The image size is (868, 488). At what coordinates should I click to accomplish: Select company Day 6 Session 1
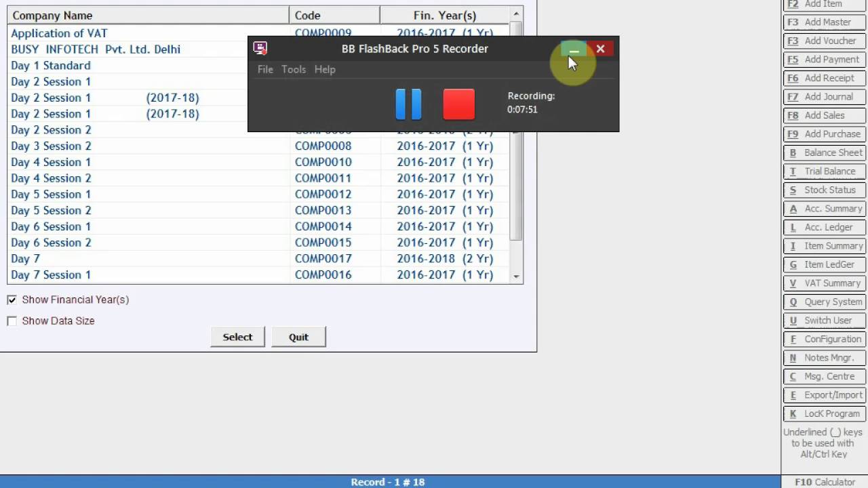[258, 226]
